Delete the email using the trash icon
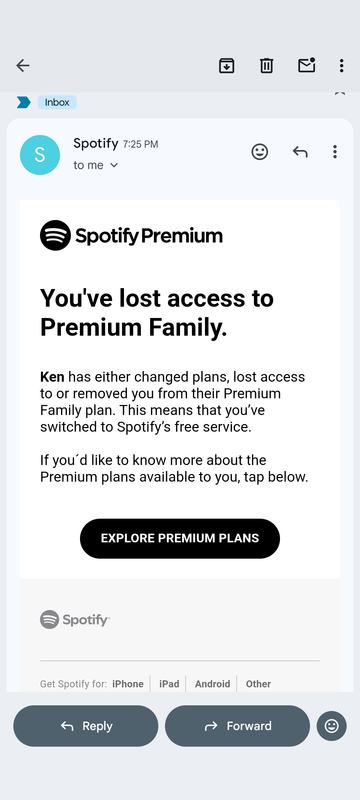Screen dimensions: 360x800 (266, 65)
